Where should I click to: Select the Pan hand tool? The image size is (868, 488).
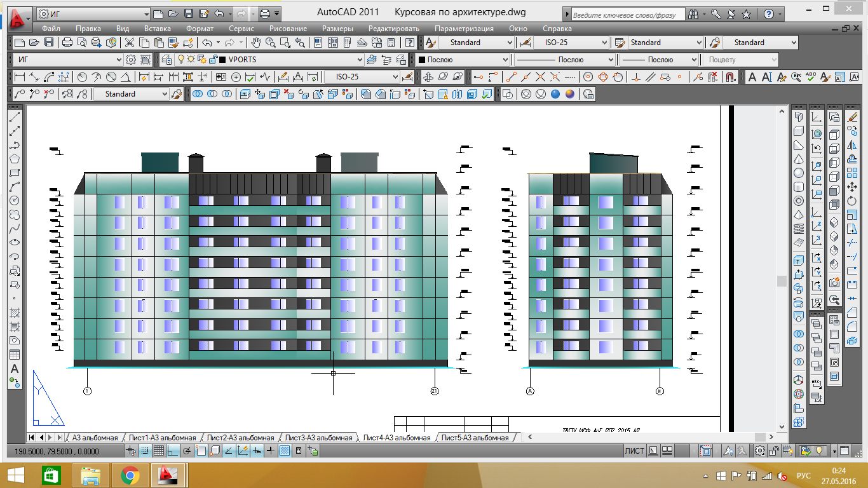255,43
